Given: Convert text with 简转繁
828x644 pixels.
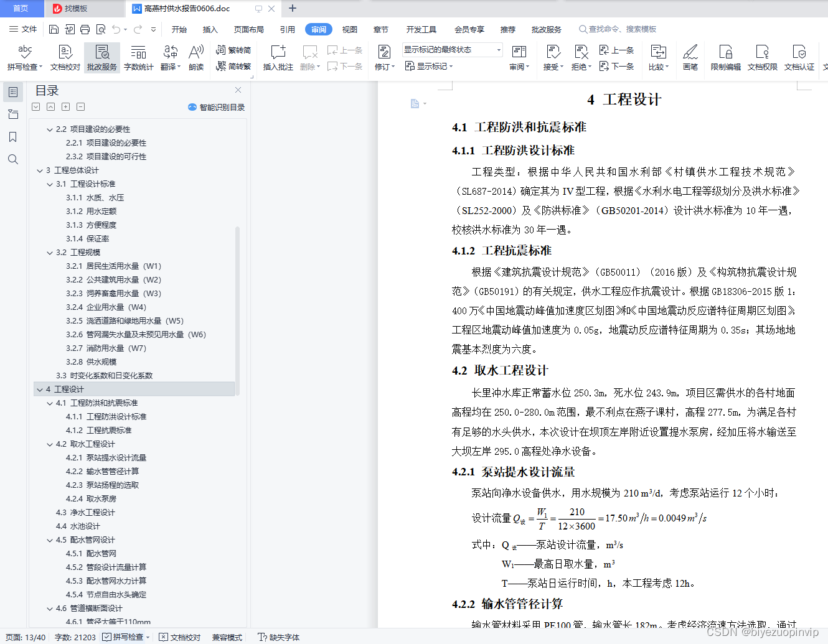Looking at the screenshot, I should click(x=233, y=66).
